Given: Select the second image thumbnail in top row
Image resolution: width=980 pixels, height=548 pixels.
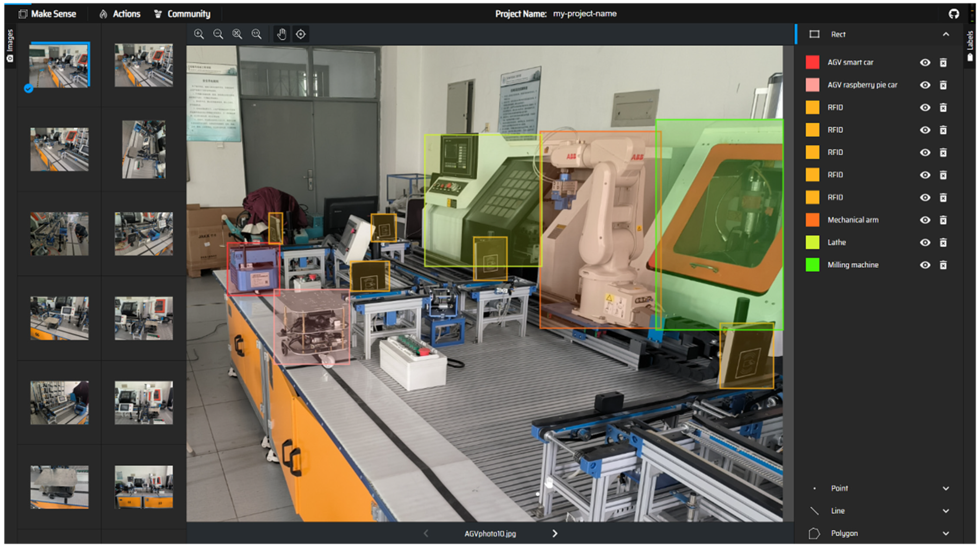Looking at the screenshot, I should point(144,65).
